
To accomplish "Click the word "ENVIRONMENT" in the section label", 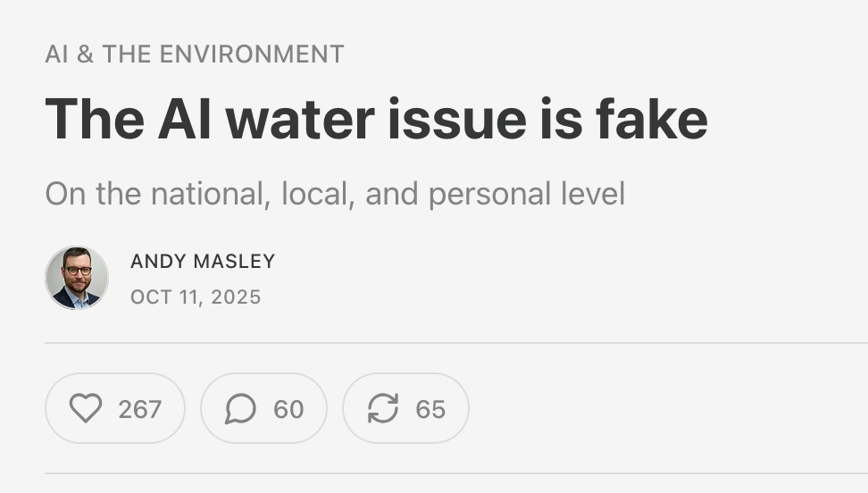I will point(253,54).
